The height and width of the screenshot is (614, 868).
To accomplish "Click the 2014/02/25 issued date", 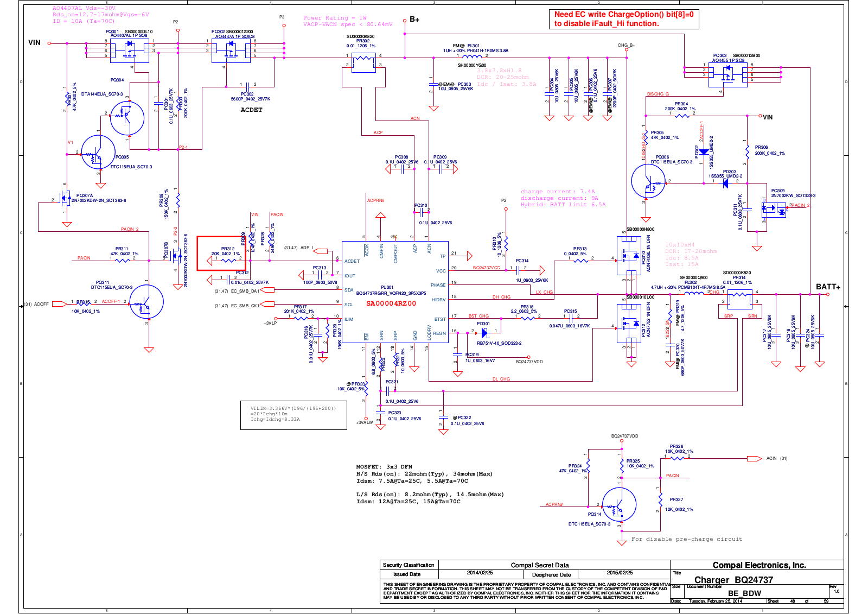I will point(480,573).
